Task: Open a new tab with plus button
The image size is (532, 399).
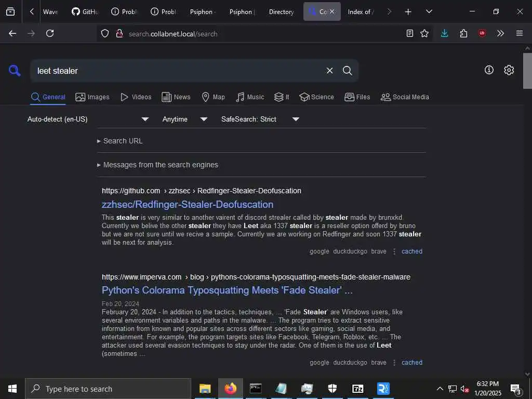Action: pos(408,12)
